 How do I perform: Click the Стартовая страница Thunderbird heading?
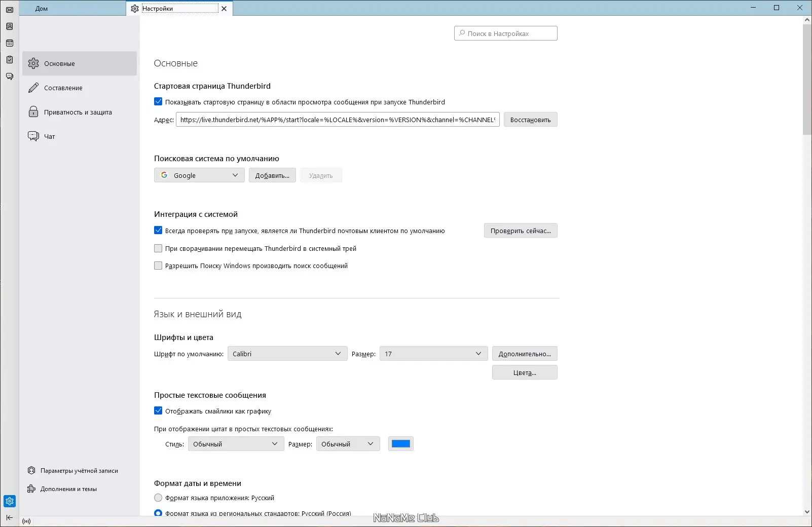212,86
